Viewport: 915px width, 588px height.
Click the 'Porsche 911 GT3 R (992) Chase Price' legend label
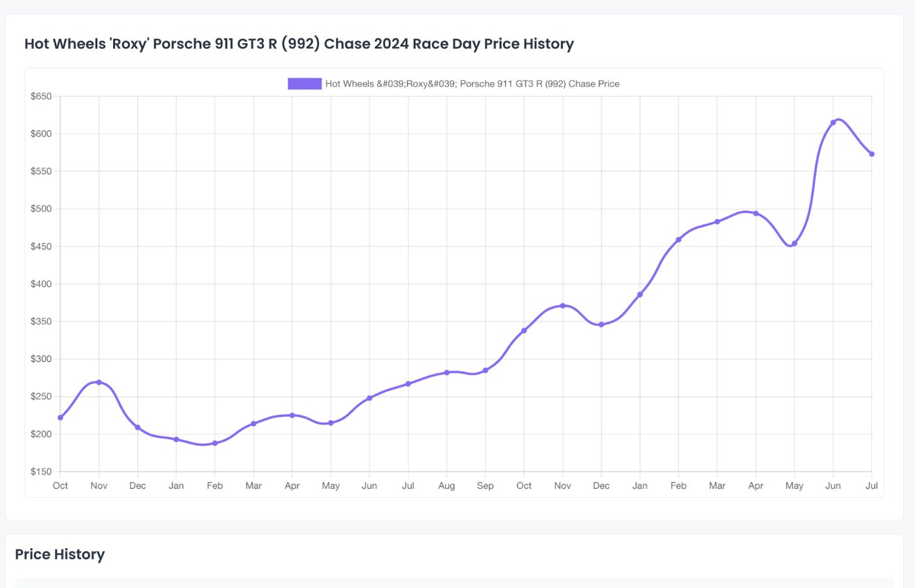tap(473, 84)
